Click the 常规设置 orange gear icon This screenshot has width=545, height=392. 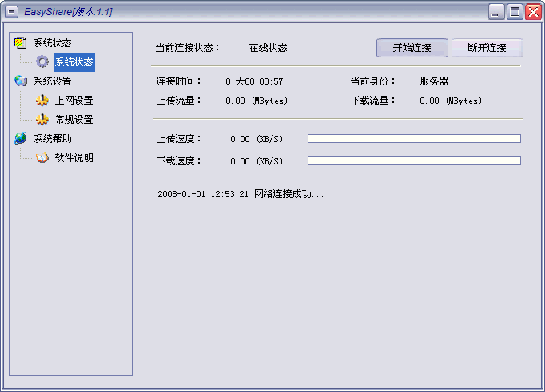42,120
